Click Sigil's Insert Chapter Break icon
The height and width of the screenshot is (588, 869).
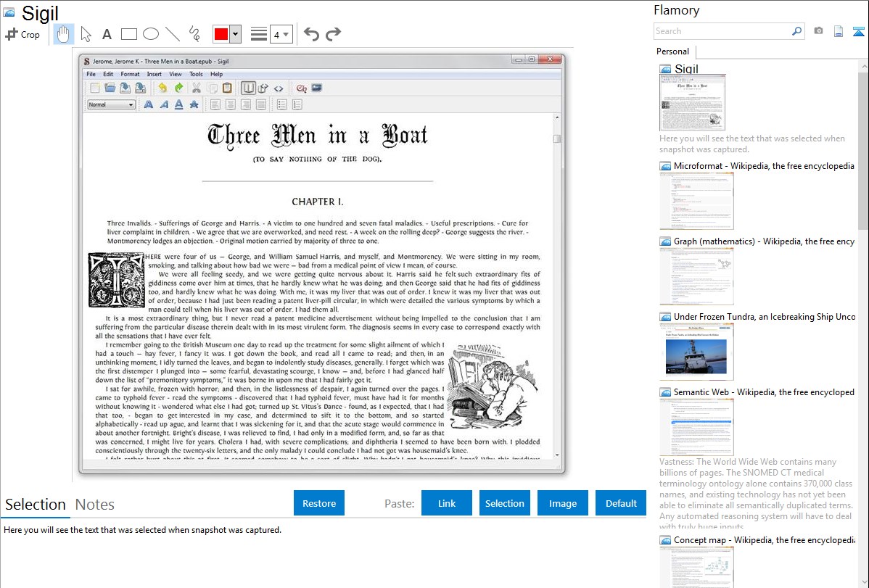[x=302, y=88]
